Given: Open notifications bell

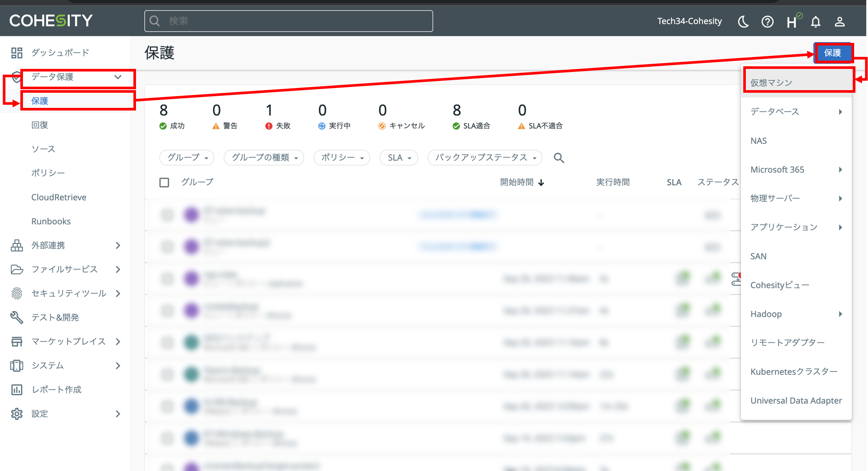Looking at the screenshot, I should (x=816, y=21).
